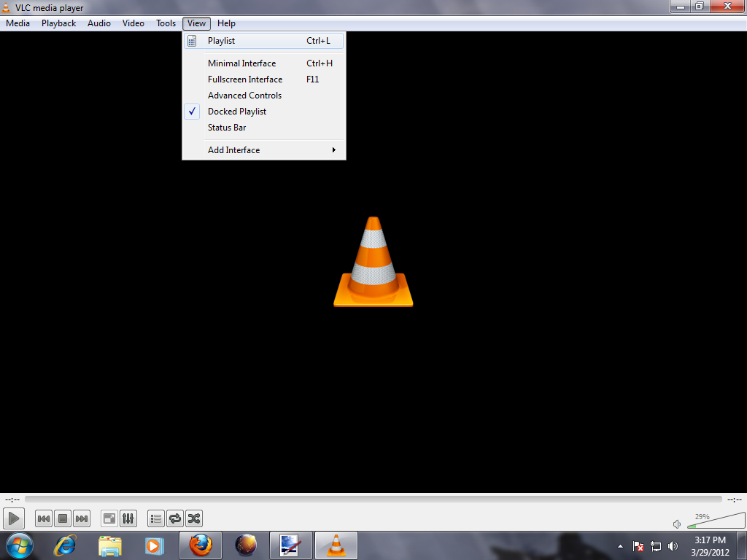Toggle video fullscreen button in controls
This screenshot has width=747, height=560.
click(x=109, y=518)
